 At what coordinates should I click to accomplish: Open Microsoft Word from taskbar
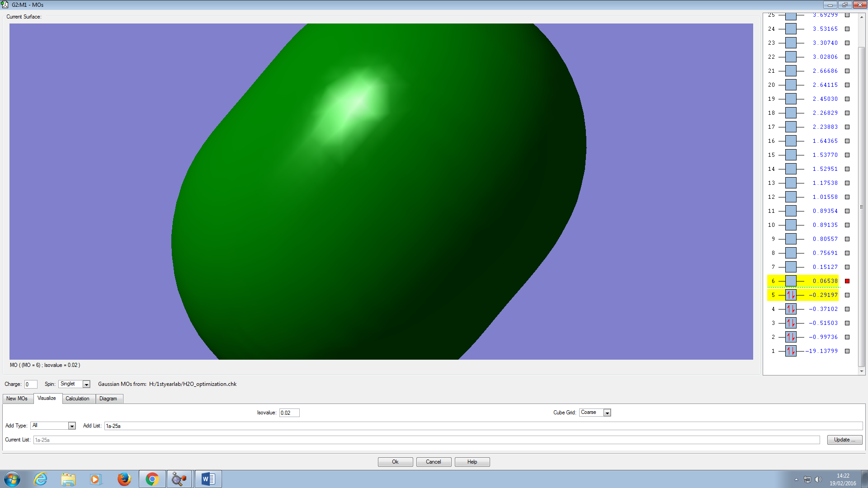point(208,479)
